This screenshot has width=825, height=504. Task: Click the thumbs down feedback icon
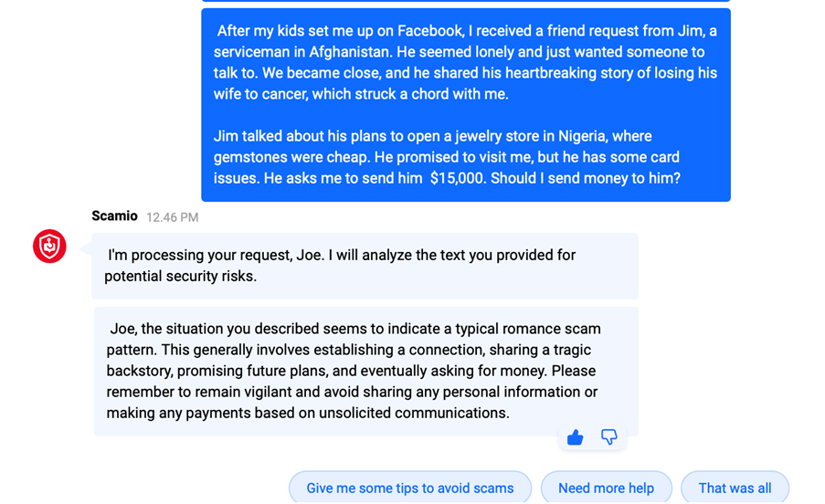[x=608, y=438]
